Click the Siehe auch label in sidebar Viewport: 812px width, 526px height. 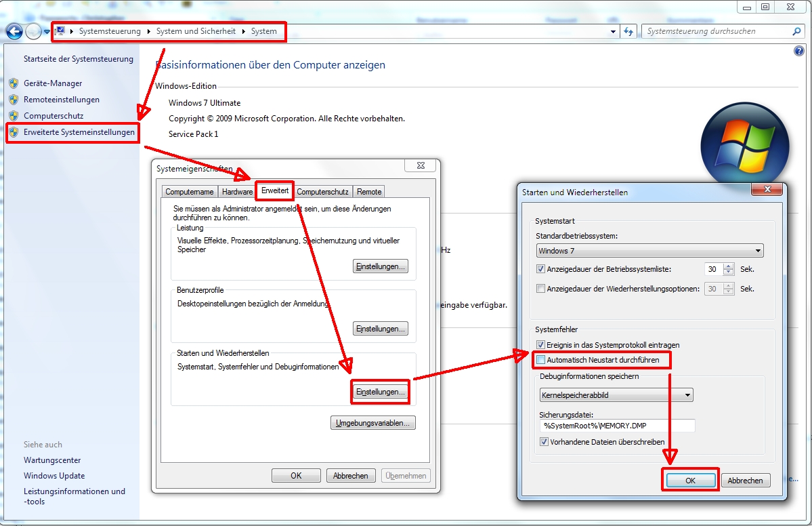[x=43, y=445]
